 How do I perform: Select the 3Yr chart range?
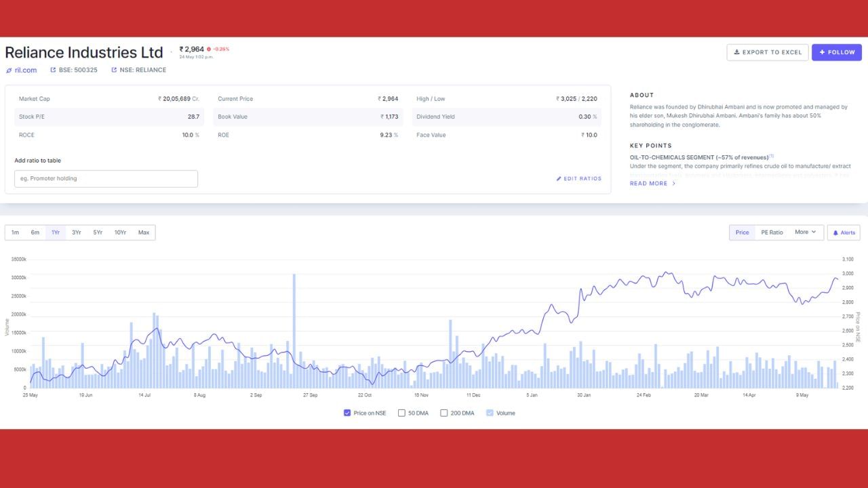77,232
